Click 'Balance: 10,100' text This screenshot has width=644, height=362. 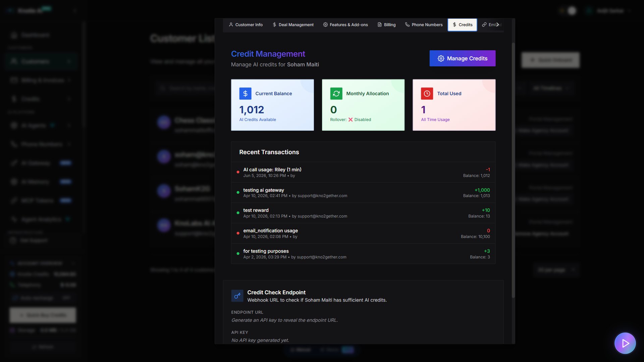pyautogui.click(x=475, y=237)
